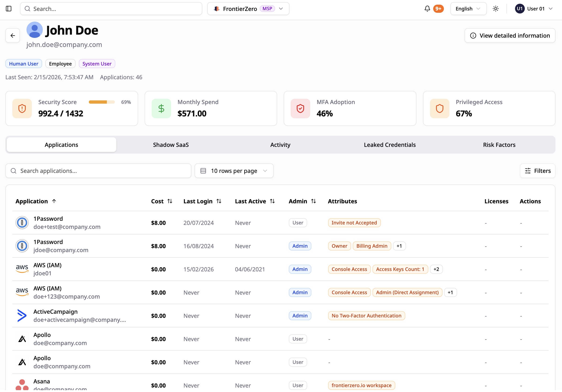
Task: Click the ActiveCampaign app icon
Action: coord(22,316)
